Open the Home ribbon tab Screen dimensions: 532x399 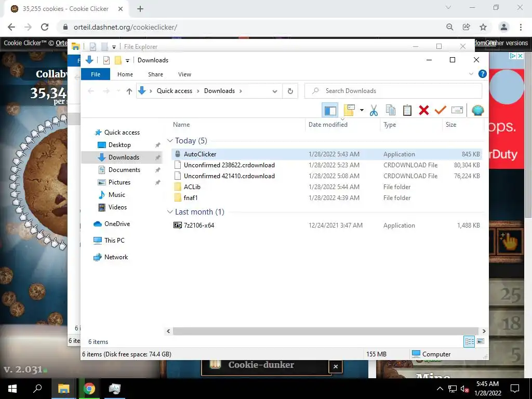125,74
